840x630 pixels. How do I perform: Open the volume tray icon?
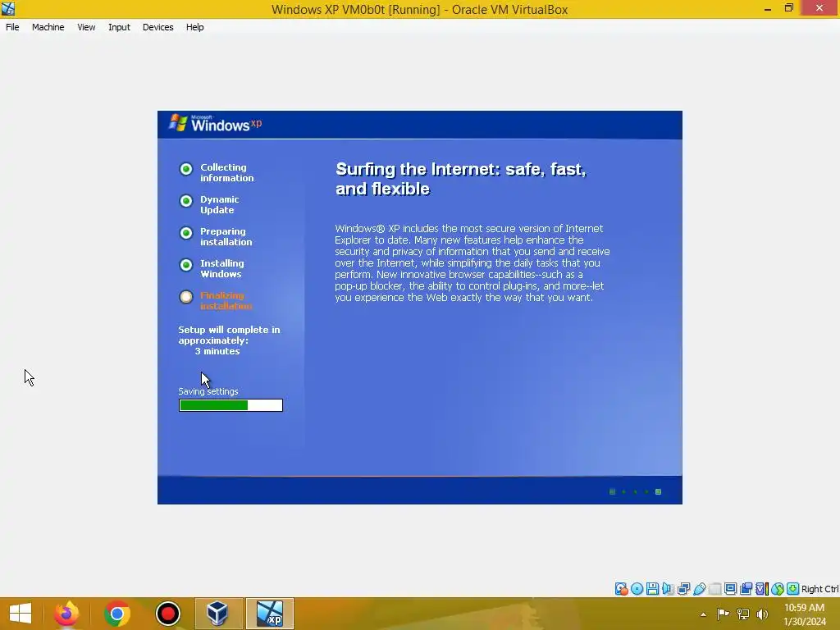762,614
